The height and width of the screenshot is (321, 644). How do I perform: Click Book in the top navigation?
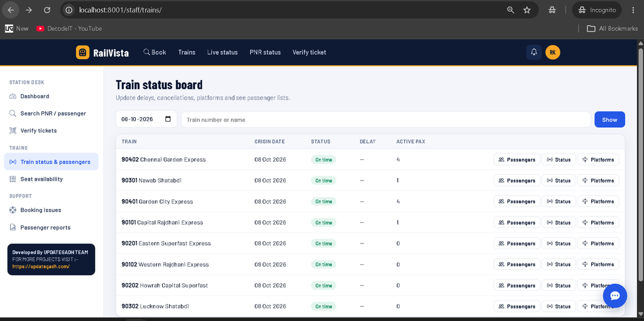tap(155, 52)
